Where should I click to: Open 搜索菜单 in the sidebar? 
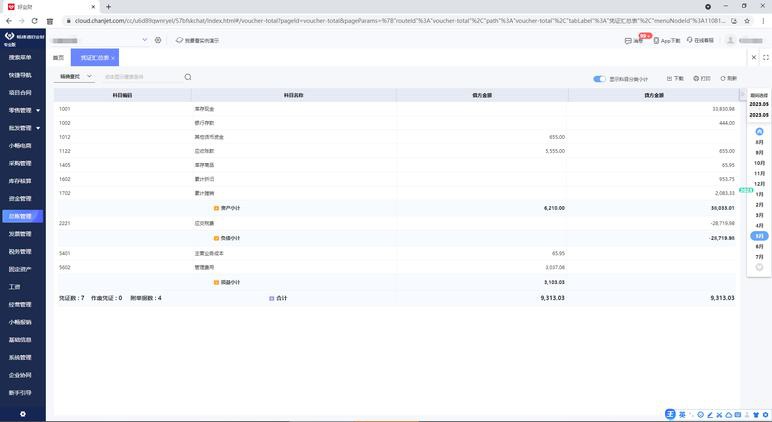tap(20, 58)
